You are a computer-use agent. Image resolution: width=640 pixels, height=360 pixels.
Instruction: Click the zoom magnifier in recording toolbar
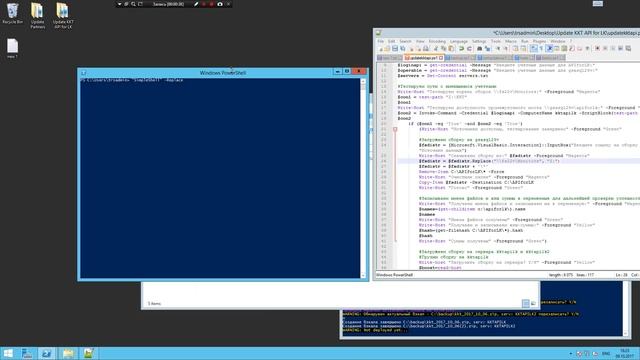tap(133, 4)
